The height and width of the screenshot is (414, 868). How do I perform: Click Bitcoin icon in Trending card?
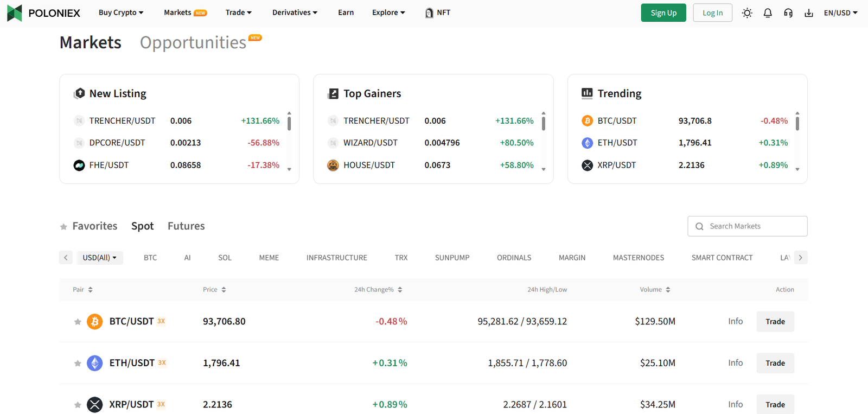click(587, 120)
